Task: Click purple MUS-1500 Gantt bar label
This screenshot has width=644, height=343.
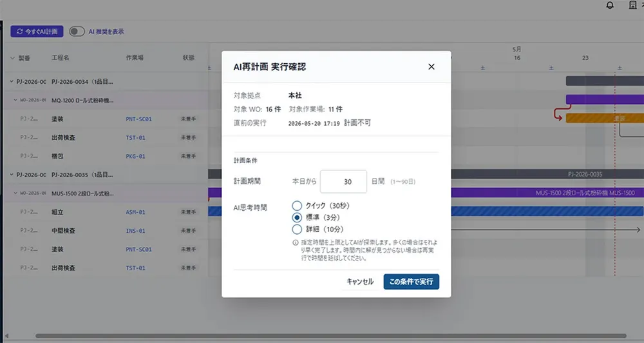Action: (x=585, y=193)
